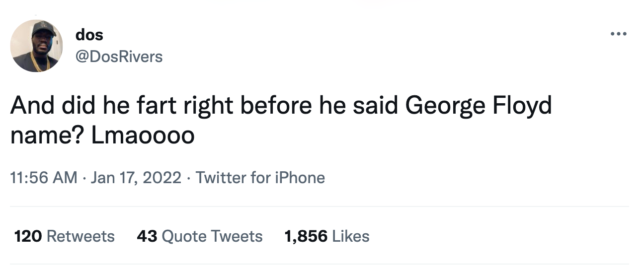
Task: Click the grey "Quote Tweets" label
Action: click(212, 236)
